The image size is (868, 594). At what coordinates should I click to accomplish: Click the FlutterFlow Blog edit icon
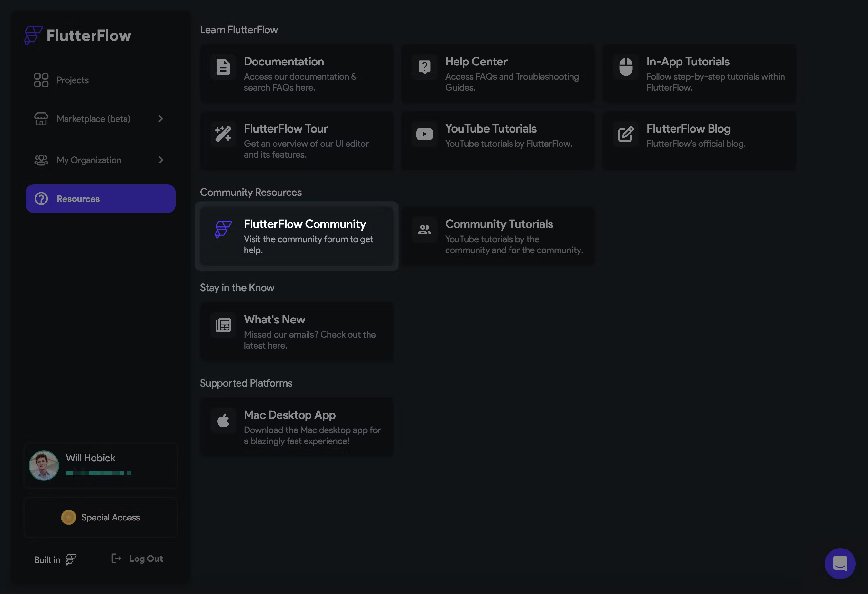626,134
